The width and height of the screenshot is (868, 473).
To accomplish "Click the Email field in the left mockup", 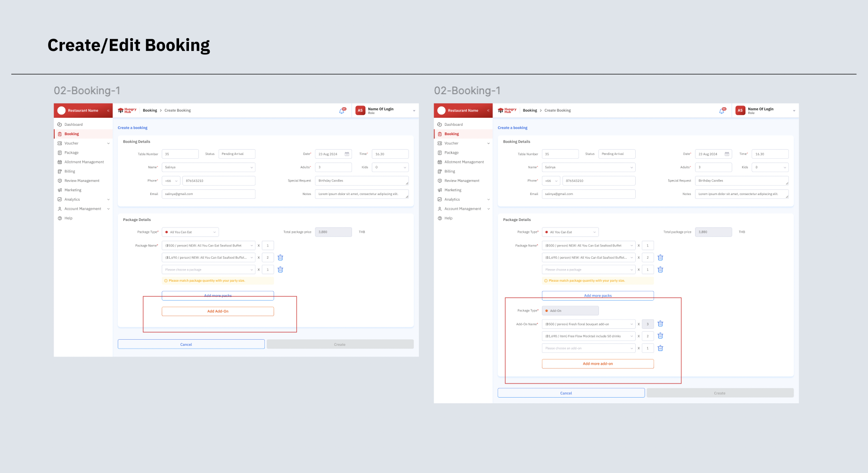I will 208,194.
